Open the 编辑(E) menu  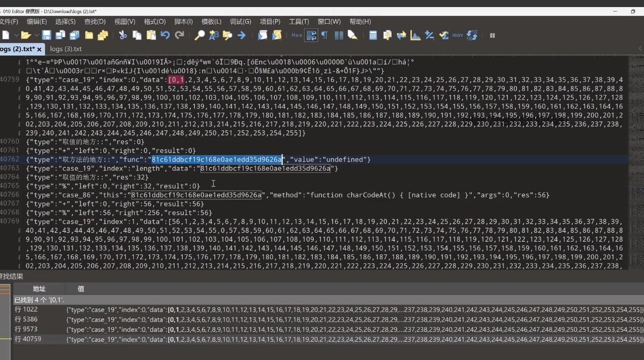point(37,22)
